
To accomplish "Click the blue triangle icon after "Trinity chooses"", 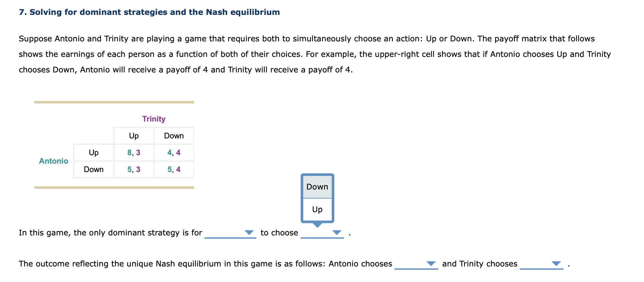I will tap(556, 263).
